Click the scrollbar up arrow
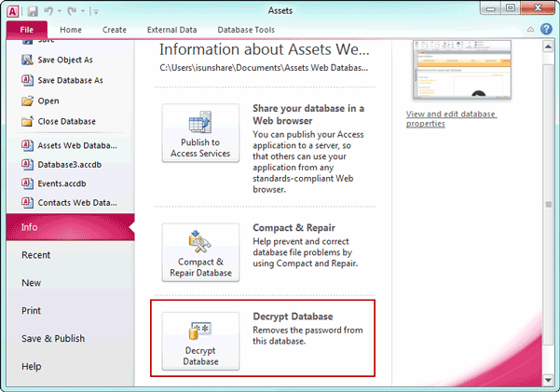The width and height of the screenshot is (560, 392). (548, 47)
